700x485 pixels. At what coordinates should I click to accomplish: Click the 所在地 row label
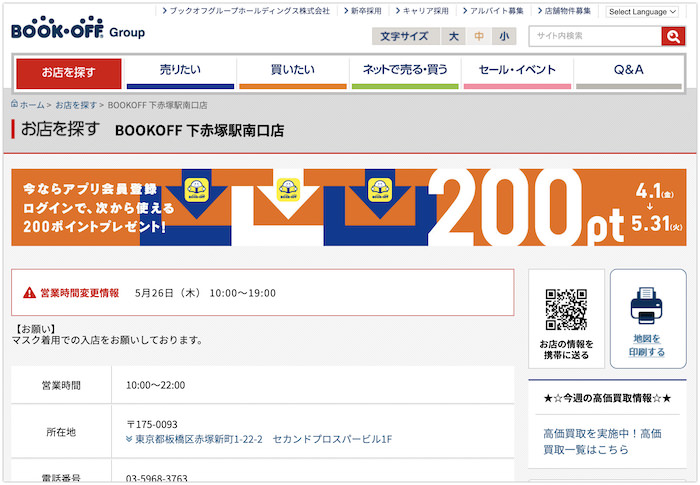(x=61, y=432)
